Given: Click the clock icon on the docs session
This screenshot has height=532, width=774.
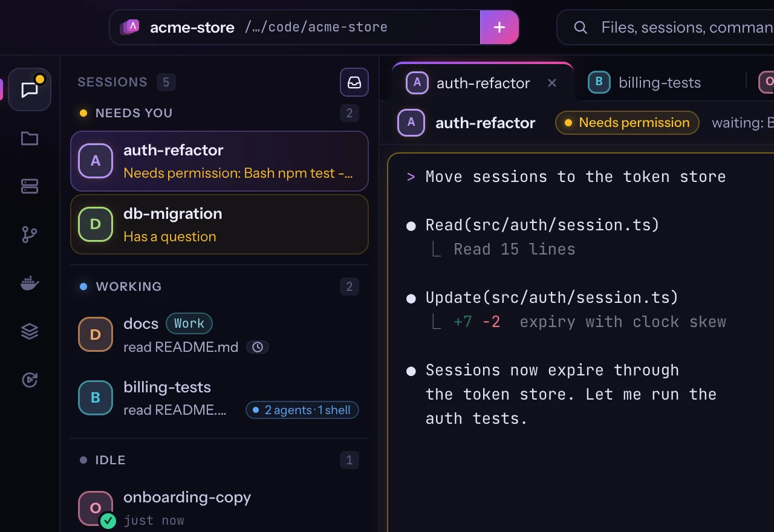Looking at the screenshot, I should click(258, 347).
